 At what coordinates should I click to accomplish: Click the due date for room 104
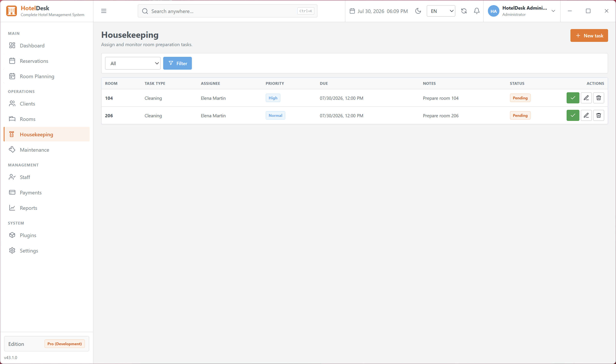click(341, 98)
